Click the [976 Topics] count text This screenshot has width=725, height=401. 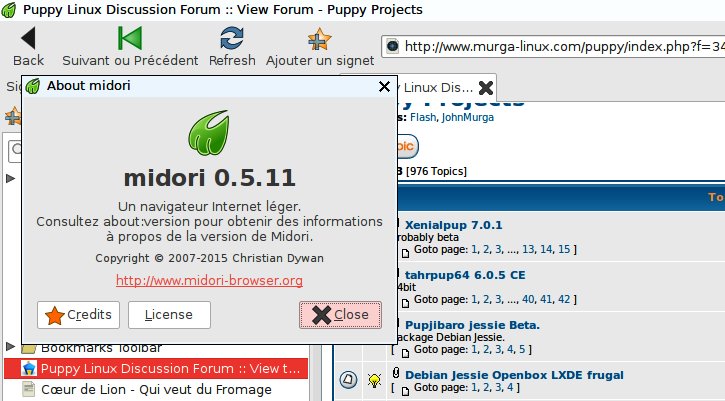click(x=436, y=171)
